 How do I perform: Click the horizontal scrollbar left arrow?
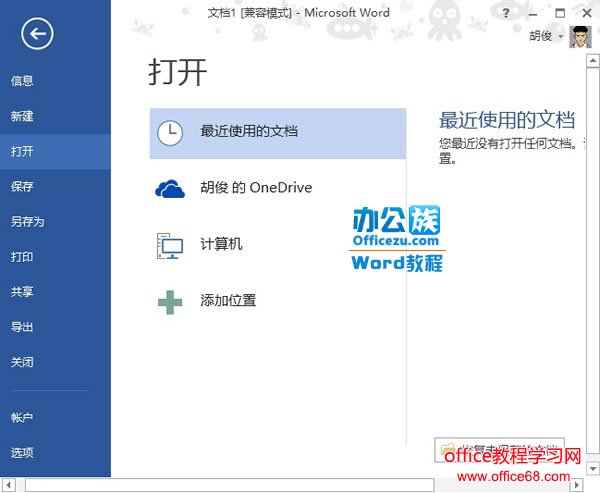coord(8,485)
